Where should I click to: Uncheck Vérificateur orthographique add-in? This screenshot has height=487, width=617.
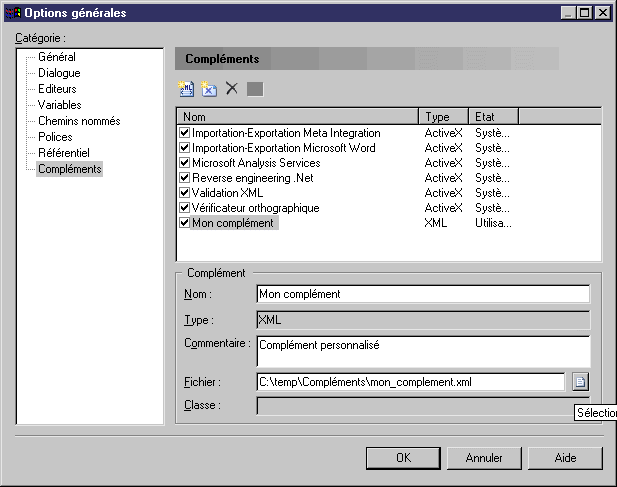(184, 208)
